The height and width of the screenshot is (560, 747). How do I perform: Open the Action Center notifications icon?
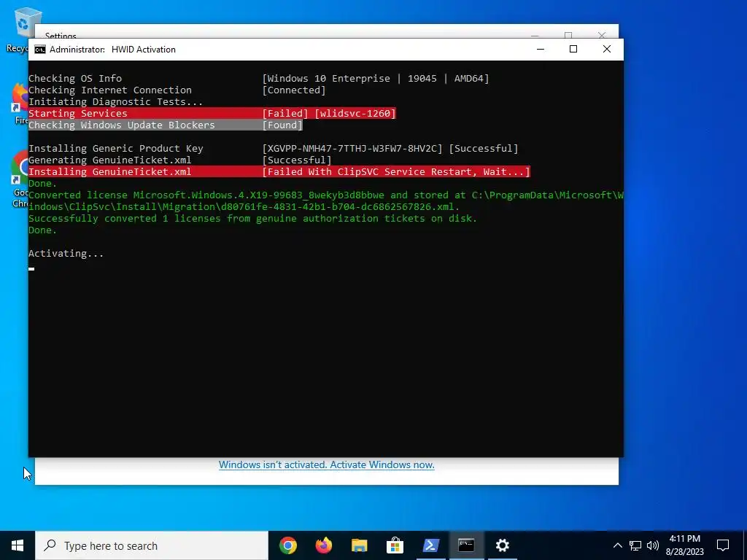click(723, 545)
